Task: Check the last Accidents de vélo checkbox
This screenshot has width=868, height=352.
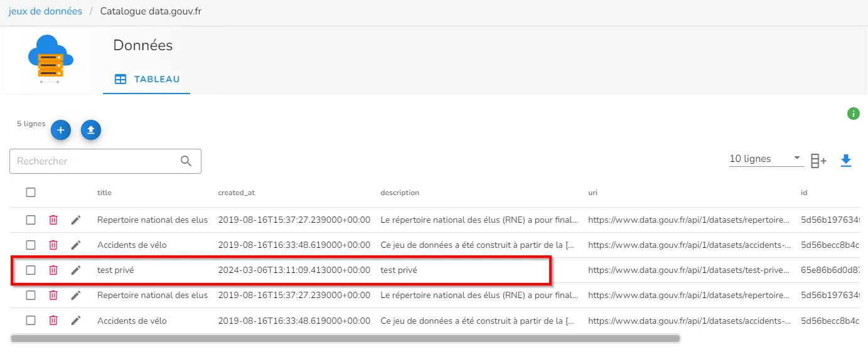Action: pyautogui.click(x=31, y=320)
